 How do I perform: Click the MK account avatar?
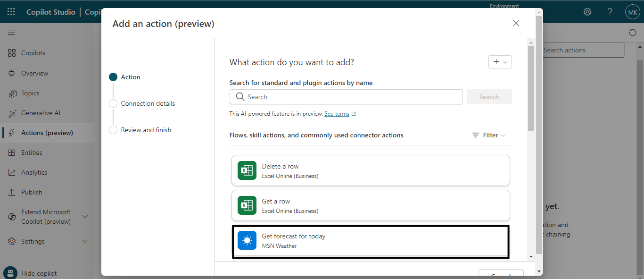[x=632, y=12]
